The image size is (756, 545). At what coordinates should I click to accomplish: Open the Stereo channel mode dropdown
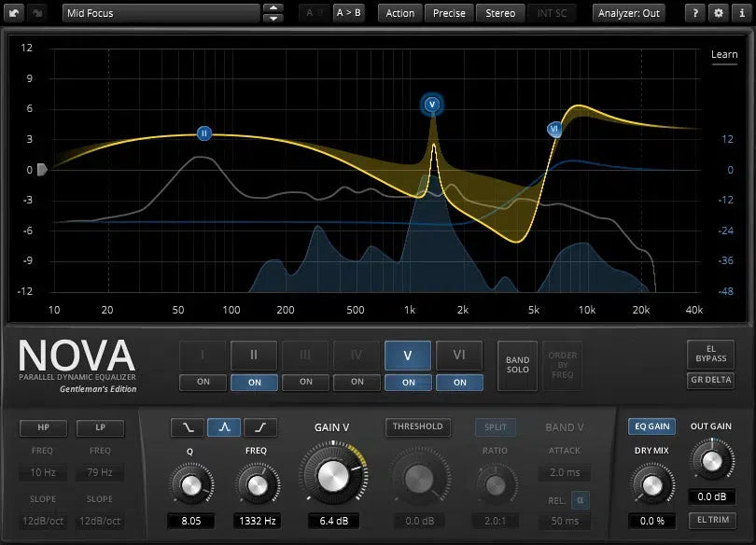(x=500, y=13)
